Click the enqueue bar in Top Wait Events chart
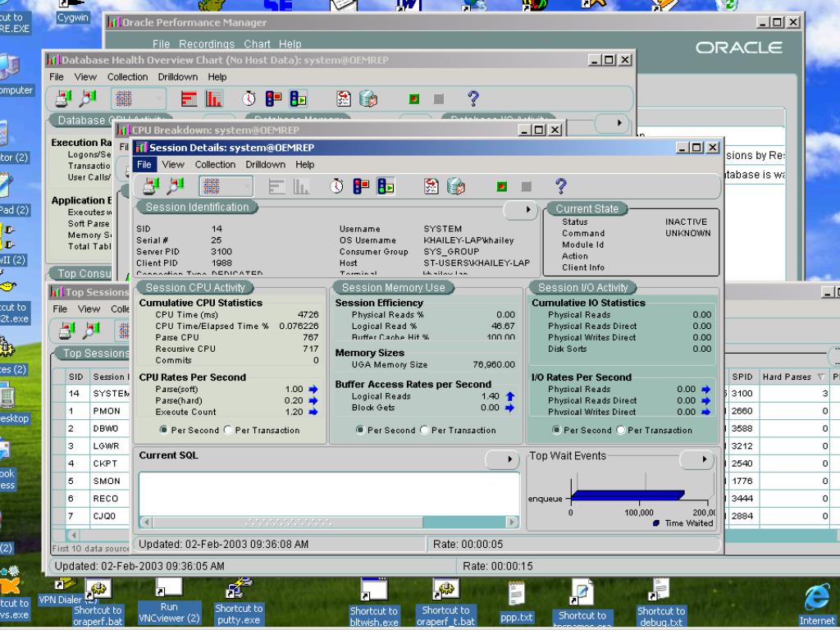840x630 pixels. point(628,495)
